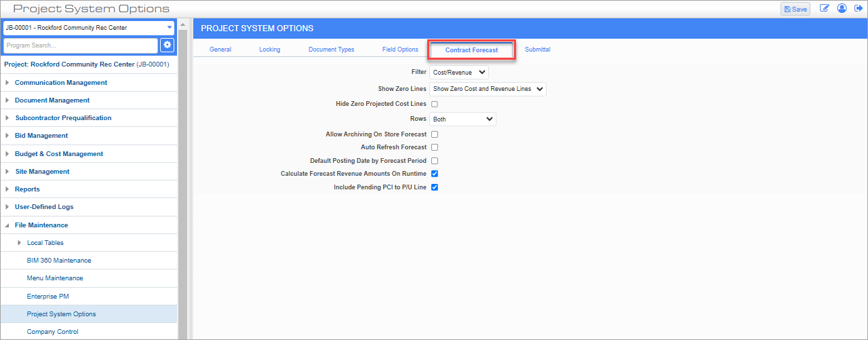The width and height of the screenshot is (868, 340).
Task: Select the Contract Forecast tab
Action: (x=472, y=50)
